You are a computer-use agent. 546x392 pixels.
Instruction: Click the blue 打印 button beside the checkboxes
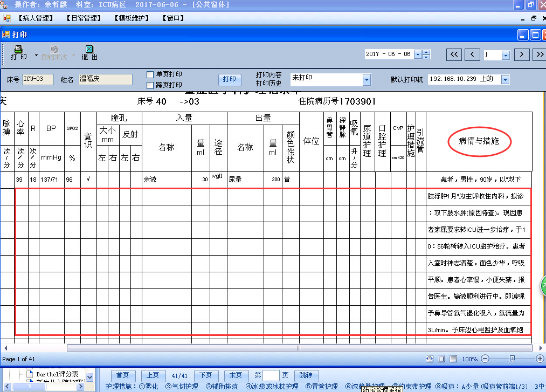pos(230,79)
